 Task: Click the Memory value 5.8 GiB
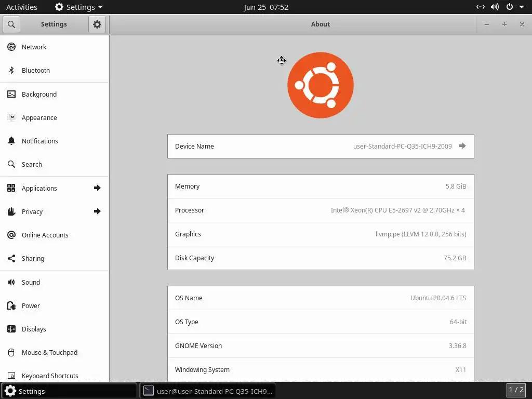tap(456, 187)
